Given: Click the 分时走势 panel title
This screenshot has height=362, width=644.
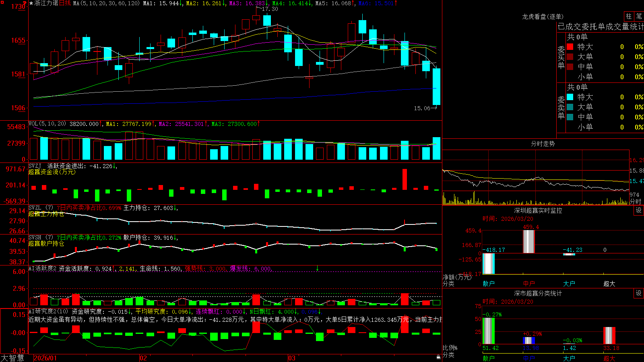Looking at the screenshot, I should point(543,144).
